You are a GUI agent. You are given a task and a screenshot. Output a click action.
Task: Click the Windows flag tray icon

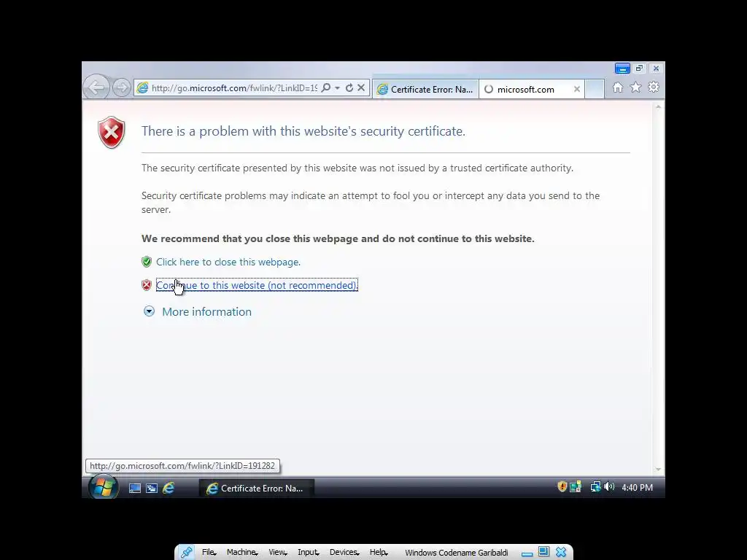pyautogui.click(x=576, y=486)
